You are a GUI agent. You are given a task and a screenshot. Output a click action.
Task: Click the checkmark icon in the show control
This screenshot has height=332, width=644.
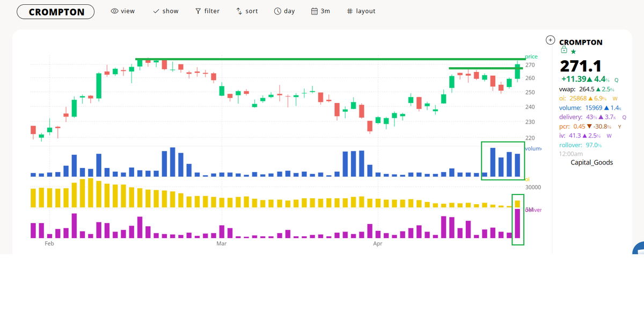coord(156,11)
